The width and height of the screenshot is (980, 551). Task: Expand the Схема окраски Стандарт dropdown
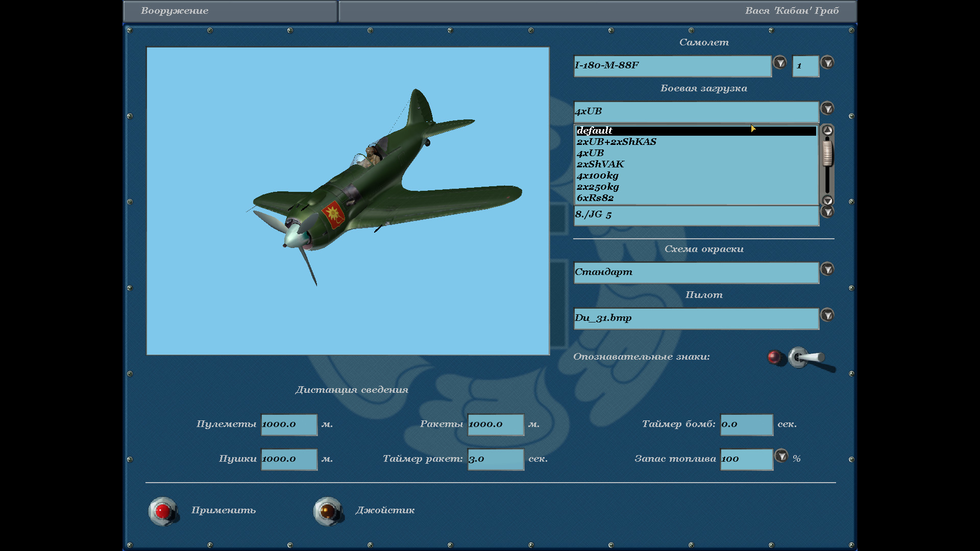point(827,269)
